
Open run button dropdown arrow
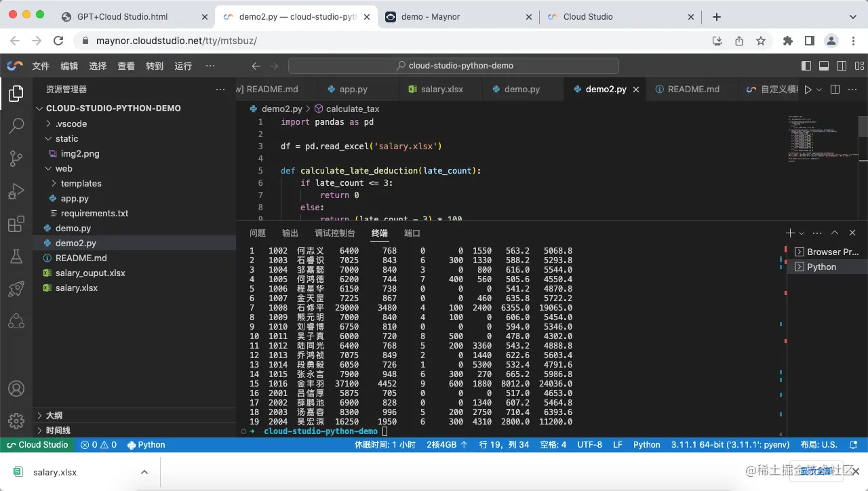tap(819, 90)
